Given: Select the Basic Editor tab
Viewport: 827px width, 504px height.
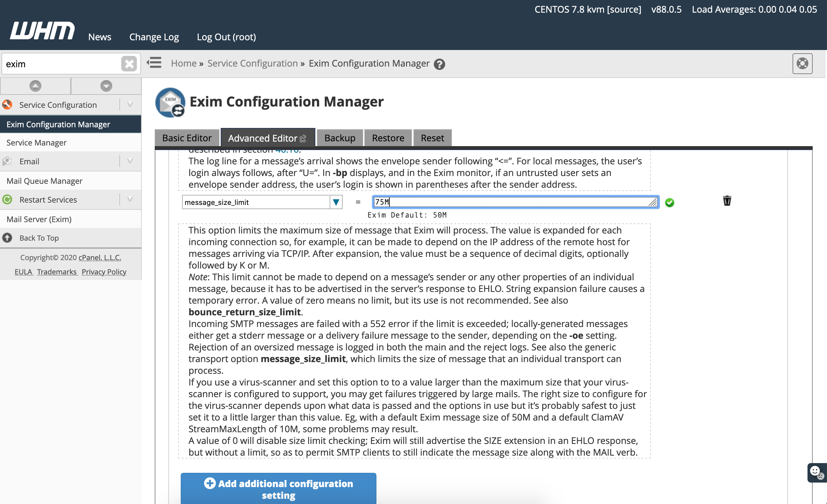Looking at the screenshot, I should (x=187, y=138).
